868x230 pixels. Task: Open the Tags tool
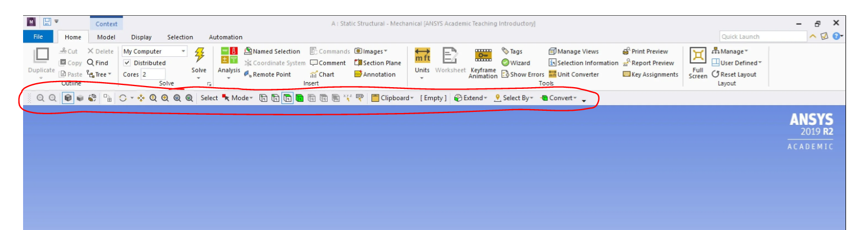click(x=512, y=51)
